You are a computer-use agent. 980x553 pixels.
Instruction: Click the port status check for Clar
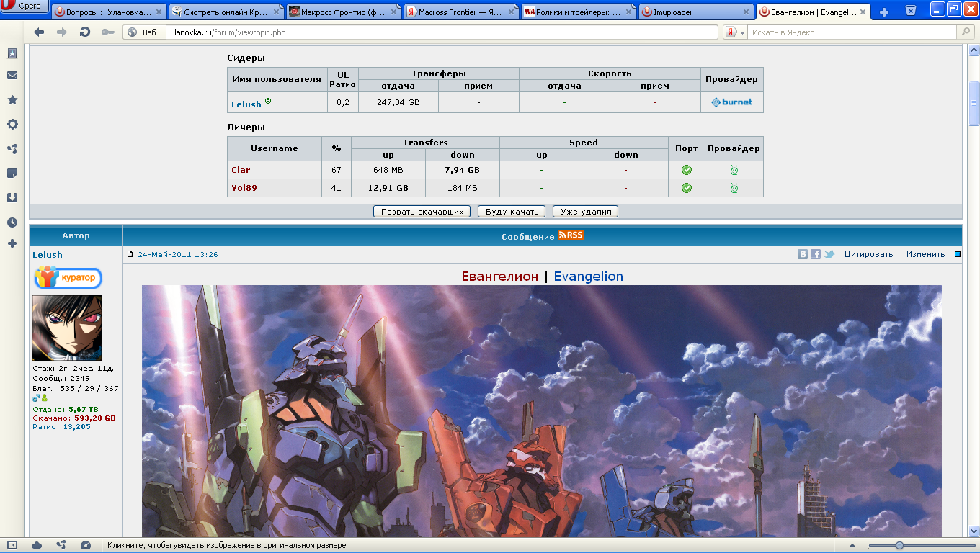tap(687, 170)
